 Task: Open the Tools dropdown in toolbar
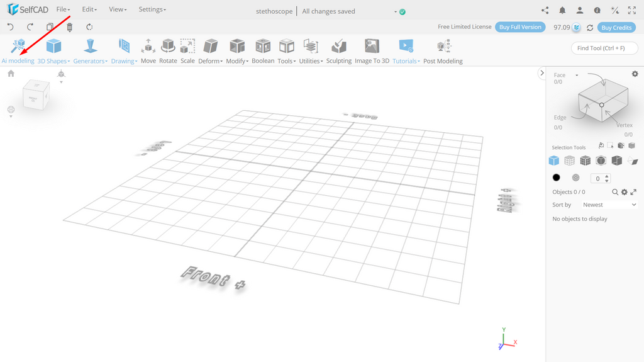(x=287, y=52)
